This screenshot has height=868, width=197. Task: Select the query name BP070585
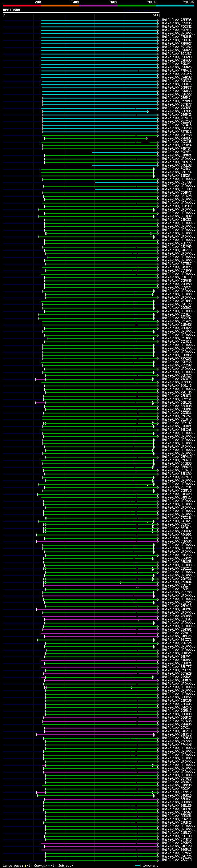coord(11,10)
